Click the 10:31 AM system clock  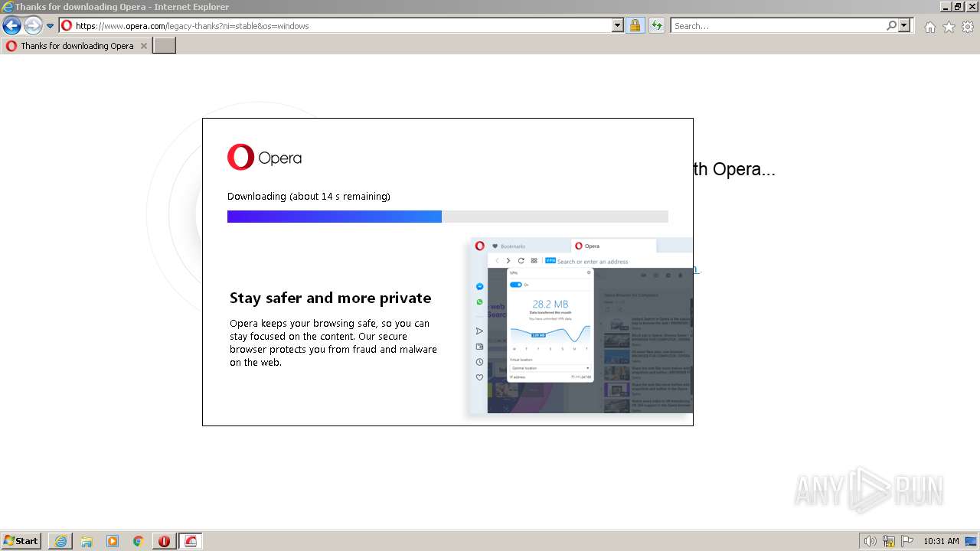tap(941, 541)
